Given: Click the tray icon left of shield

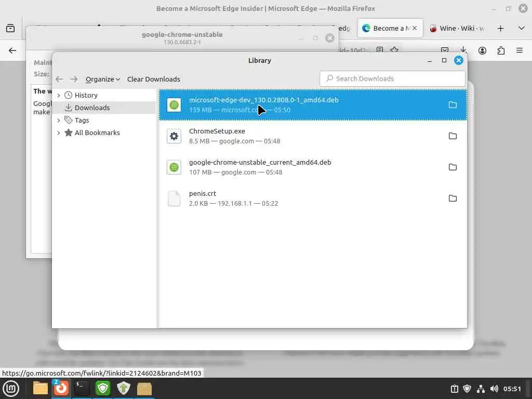Looking at the screenshot, I should pos(454,389).
